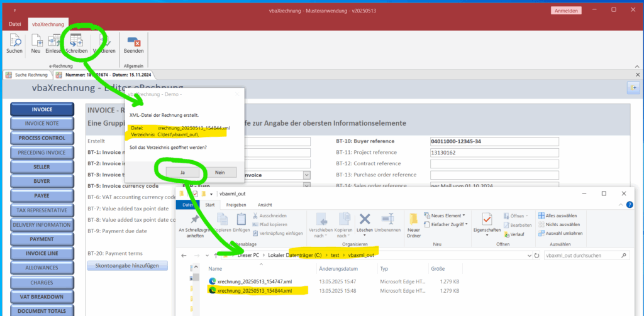Select the Start tab in Explorer
Viewport: 644px width, 316px height.
(210, 205)
